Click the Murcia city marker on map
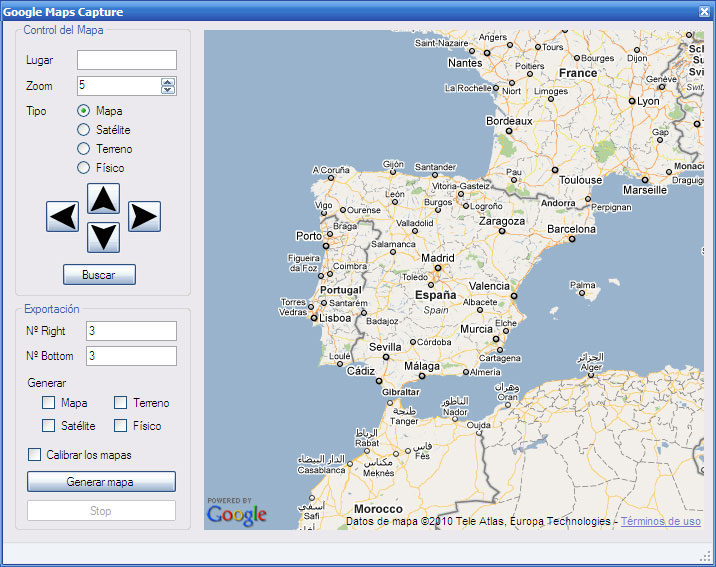The height and width of the screenshot is (567, 716). (x=496, y=339)
